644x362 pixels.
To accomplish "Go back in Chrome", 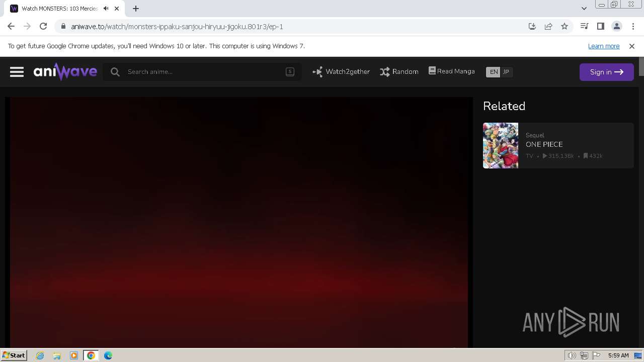I will [x=11, y=26].
